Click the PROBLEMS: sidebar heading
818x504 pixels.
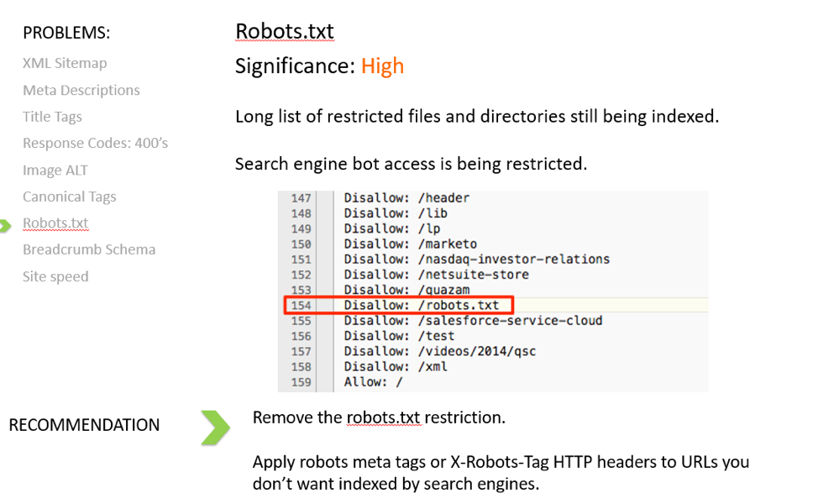[67, 33]
